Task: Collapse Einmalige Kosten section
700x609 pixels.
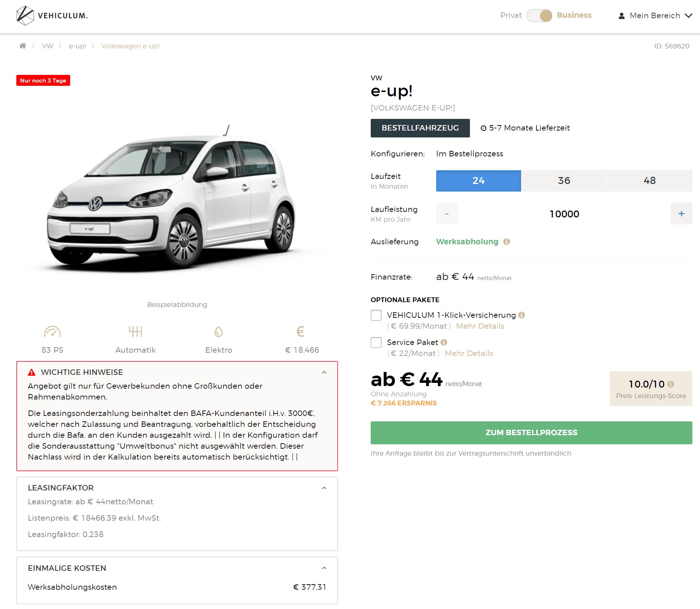Action: (324, 568)
